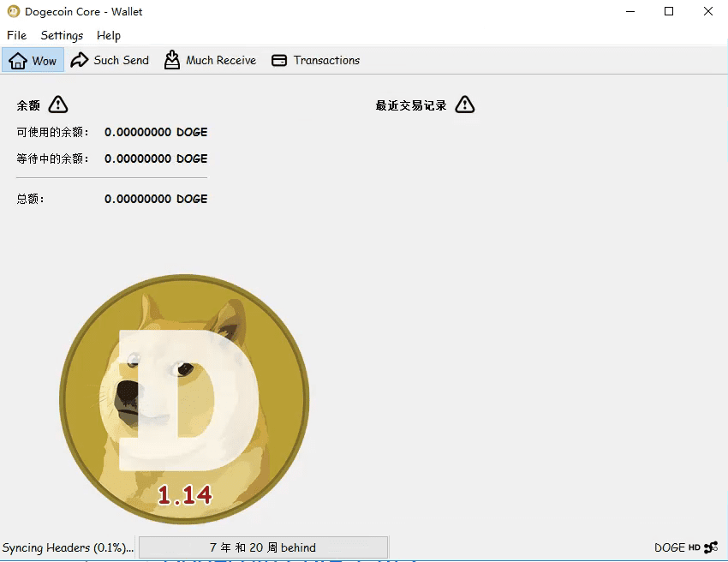Click the 总额 total balance amount
This screenshot has width=728, height=562.
click(x=156, y=199)
